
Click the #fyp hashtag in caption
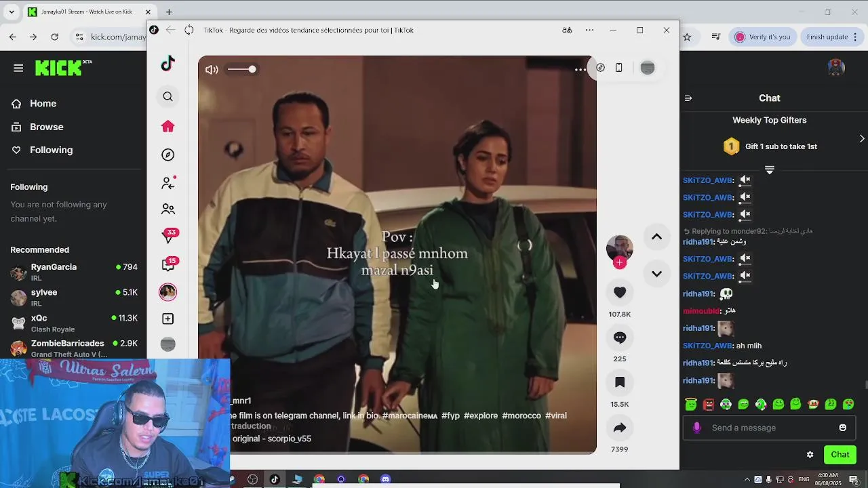450,415
